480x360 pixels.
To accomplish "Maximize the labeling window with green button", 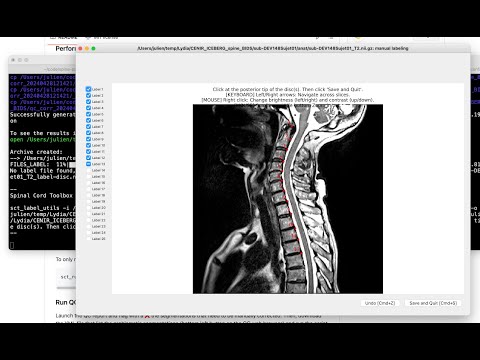I will 94,48.
